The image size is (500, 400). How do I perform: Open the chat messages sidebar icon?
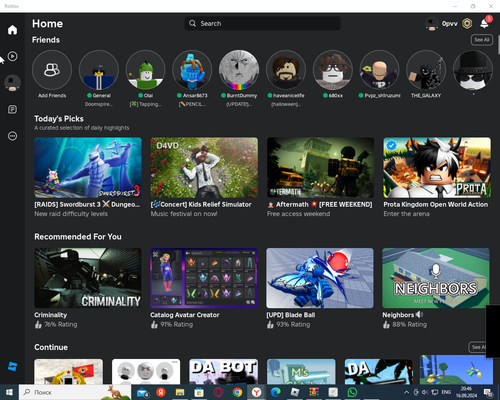[12, 109]
